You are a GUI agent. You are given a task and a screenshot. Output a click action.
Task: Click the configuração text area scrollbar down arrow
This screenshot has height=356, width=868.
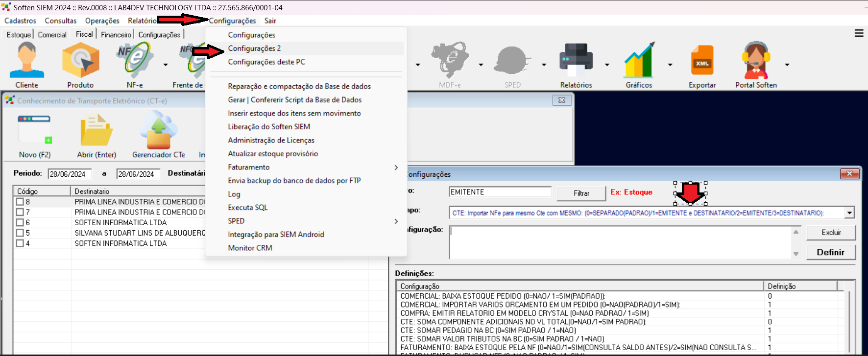tap(796, 254)
